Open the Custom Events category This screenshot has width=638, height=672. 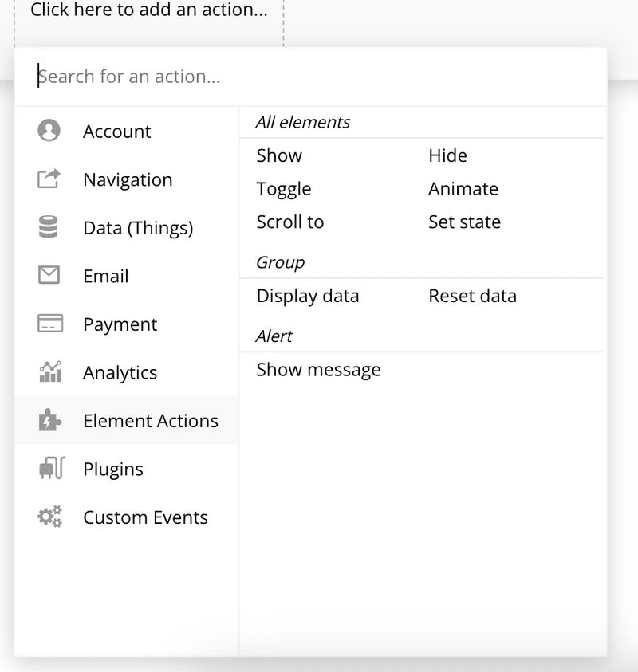coord(127,517)
